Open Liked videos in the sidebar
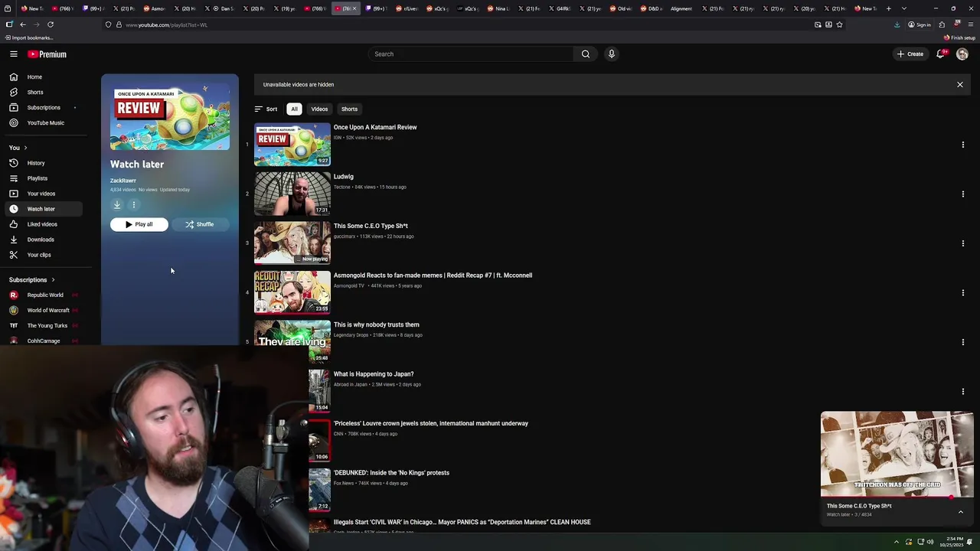This screenshot has height=551, width=980. point(42,224)
